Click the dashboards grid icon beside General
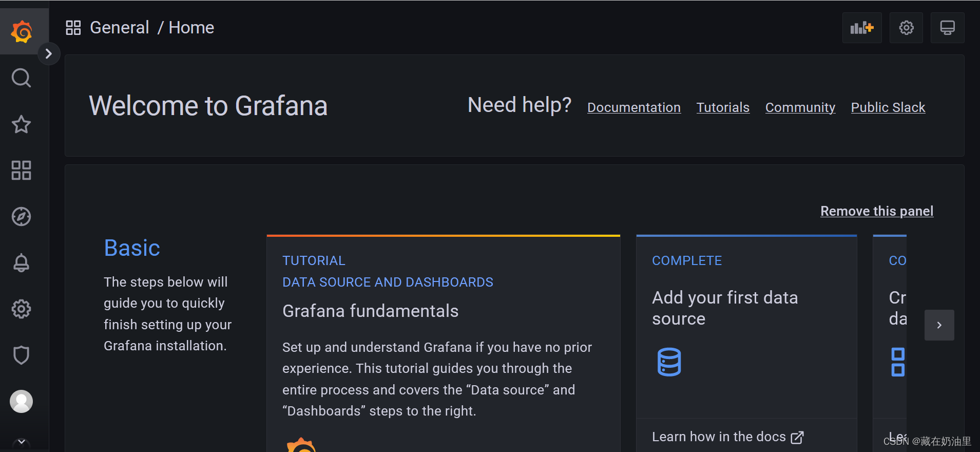 pos(73,28)
